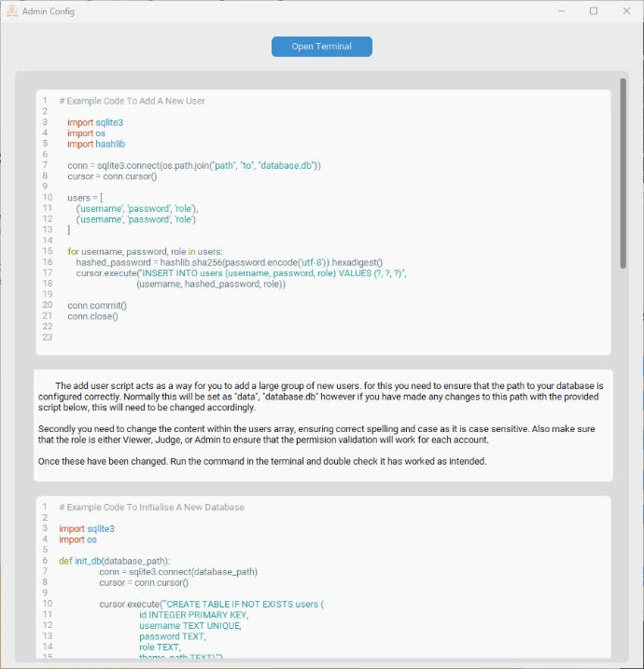Click the 'username TEXT UNIQUE,' line
The width and height of the screenshot is (644, 669).
click(189, 626)
